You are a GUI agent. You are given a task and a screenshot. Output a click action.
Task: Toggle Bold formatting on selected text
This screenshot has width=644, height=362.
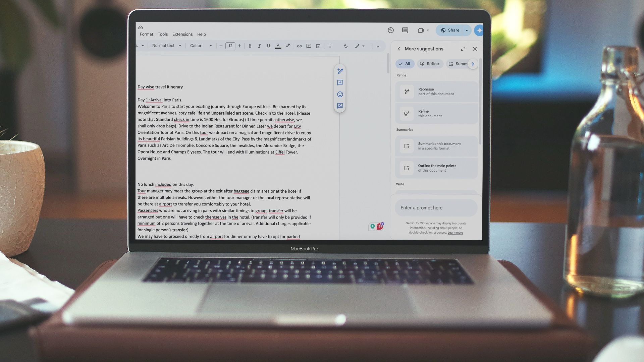point(249,46)
